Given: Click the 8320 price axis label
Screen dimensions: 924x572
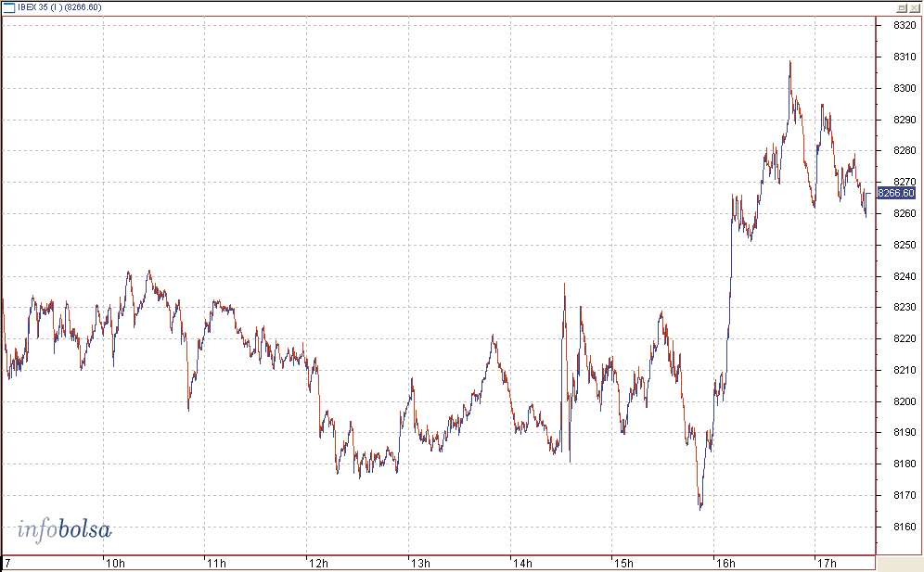Looking at the screenshot, I should point(905,25).
